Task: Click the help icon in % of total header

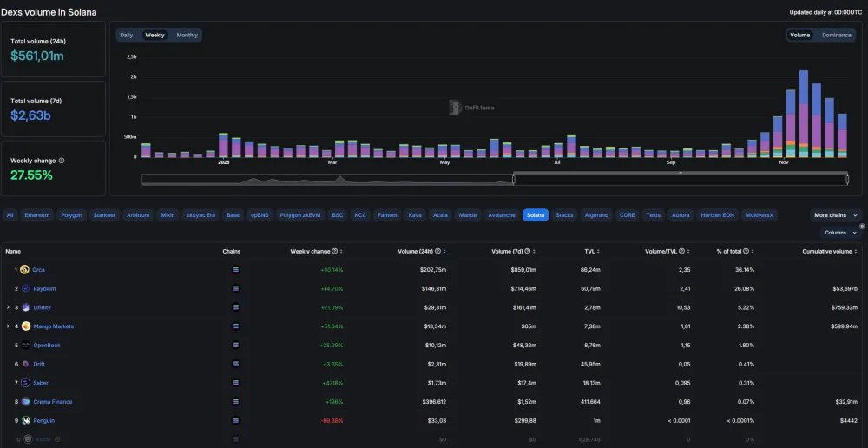Action: click(746, 252)
